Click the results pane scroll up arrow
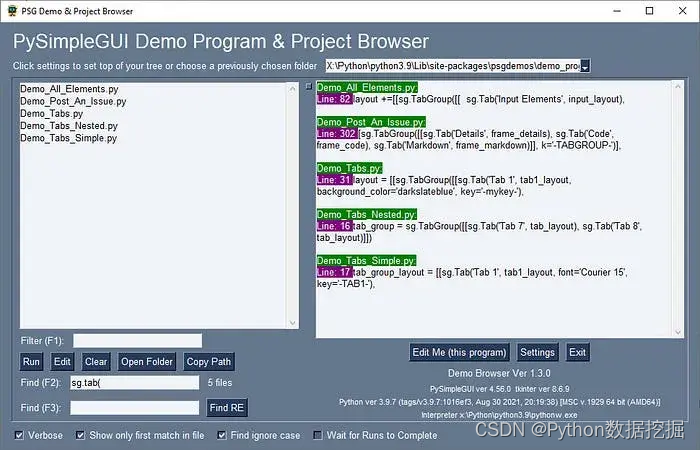This screenshot has height=450, width=700. (678, 87)
